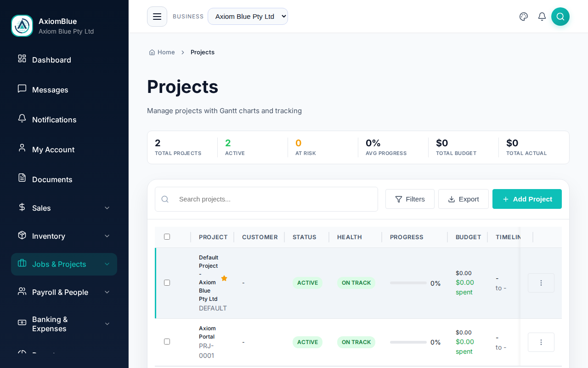Click the Documents file icon
Screen dimensions: 588x368
click(x=22, y=178)
